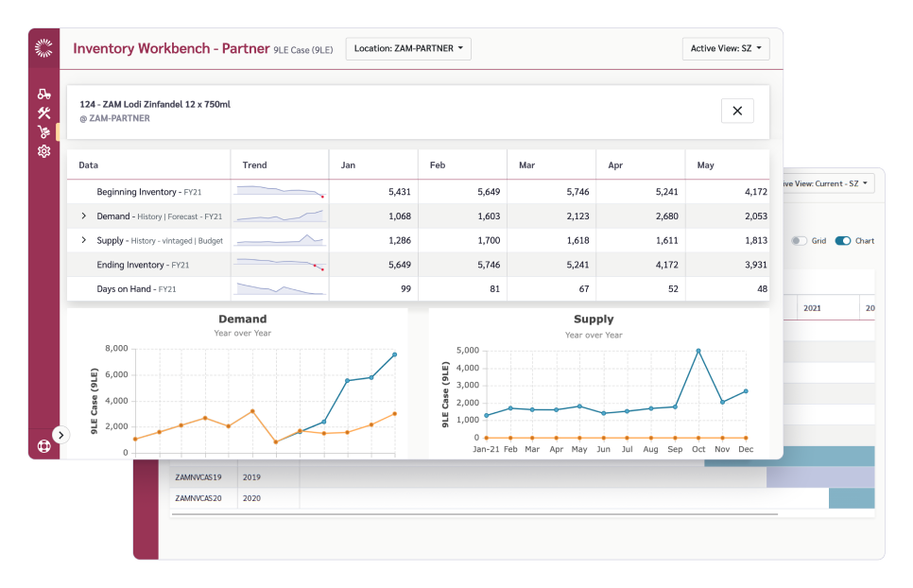
Task: Close the ZAM Lodi Zinfandel panel
Action: pyautogui.click(x=737, y=111)
